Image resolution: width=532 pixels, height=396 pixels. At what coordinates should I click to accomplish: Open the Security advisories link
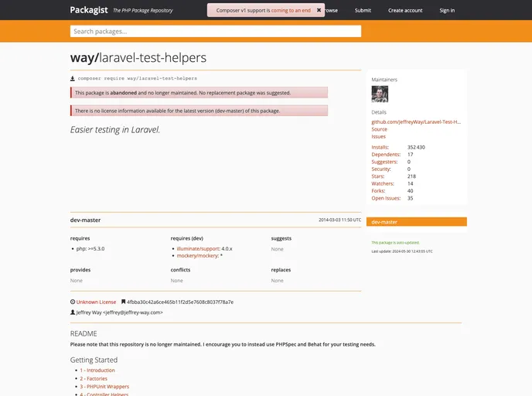[381, 169]
